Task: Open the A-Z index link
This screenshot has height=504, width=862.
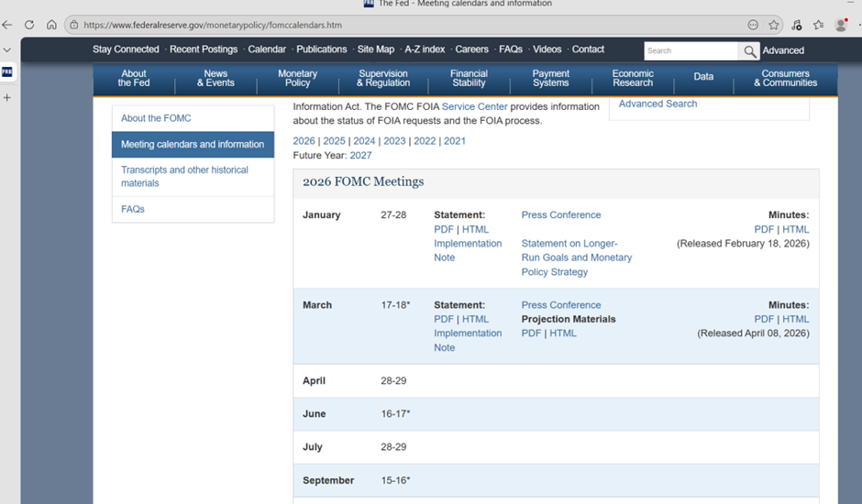Action: click(425, 49)
